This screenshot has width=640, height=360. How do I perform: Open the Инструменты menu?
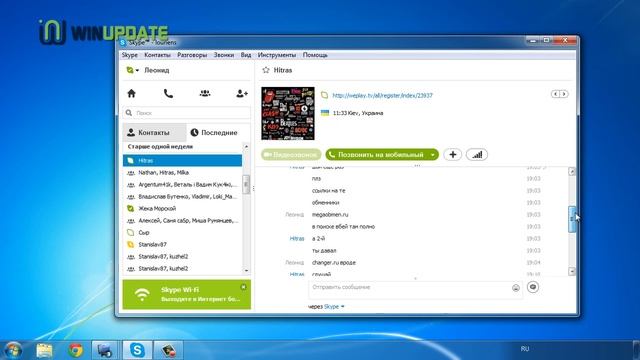[x=277, y=55]
